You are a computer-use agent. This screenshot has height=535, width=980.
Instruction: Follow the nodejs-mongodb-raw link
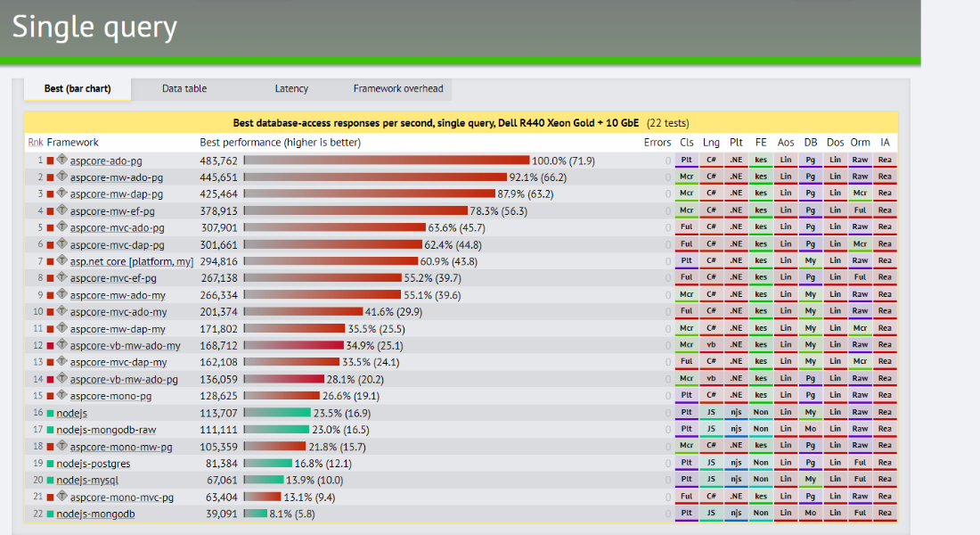coord(106,430)
